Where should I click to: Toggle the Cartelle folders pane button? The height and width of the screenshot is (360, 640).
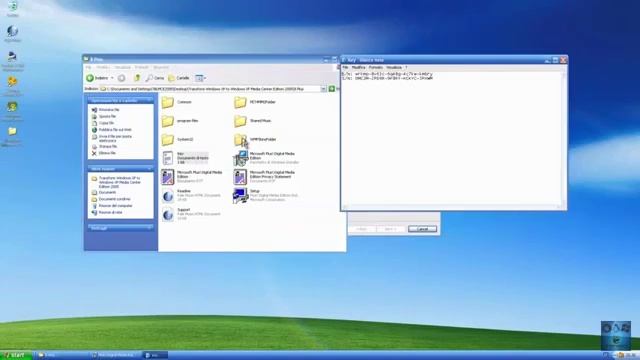[x=179, y=78]
